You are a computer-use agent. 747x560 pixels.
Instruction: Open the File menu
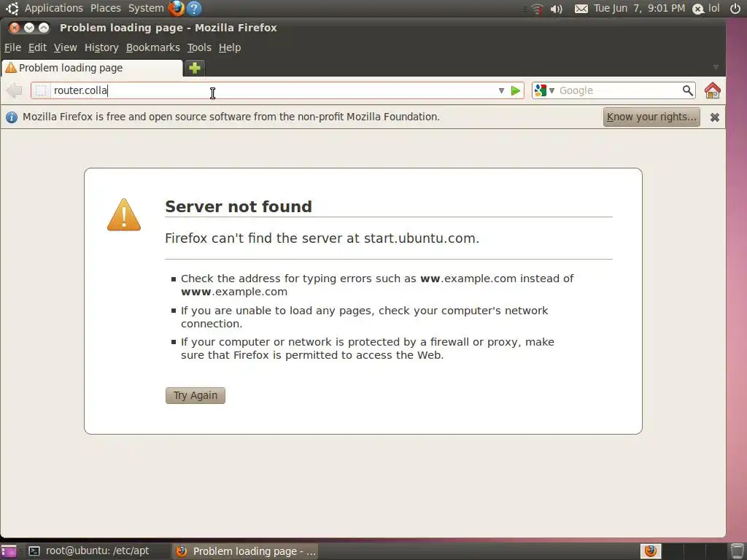pos(13,47)
